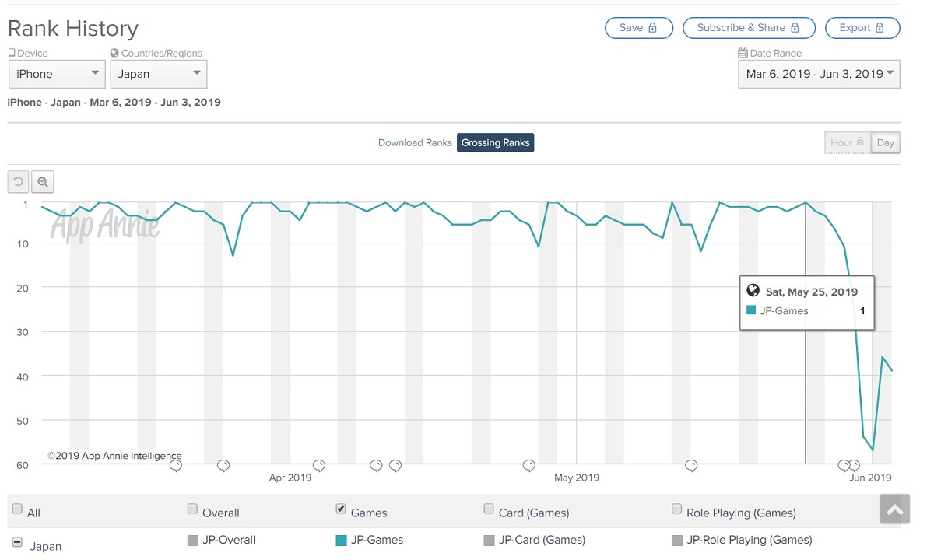This screenshot has height=560, width=934.
Task: Click the scroll-to-top arrow button
Action: tap(894, 510)
